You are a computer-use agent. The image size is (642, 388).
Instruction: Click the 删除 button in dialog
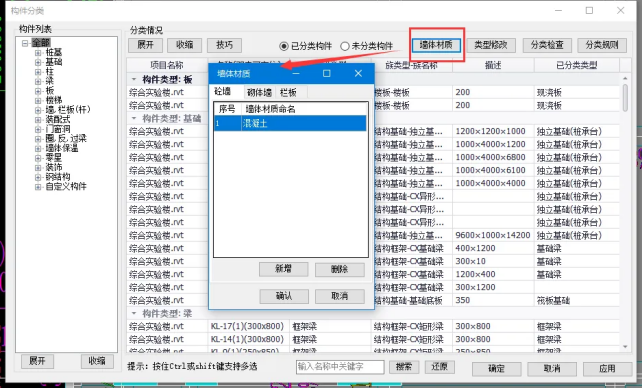(339, 269)
